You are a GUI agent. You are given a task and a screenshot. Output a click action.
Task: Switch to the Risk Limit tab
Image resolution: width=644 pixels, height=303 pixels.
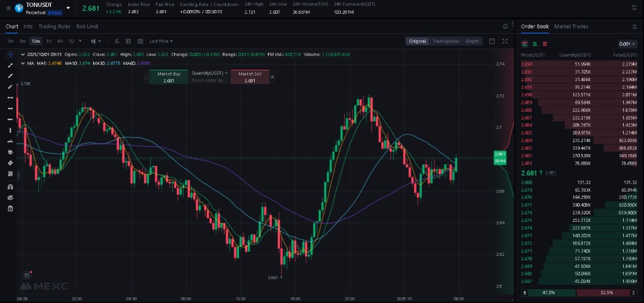pyautogui.click(x=87, y=26)
